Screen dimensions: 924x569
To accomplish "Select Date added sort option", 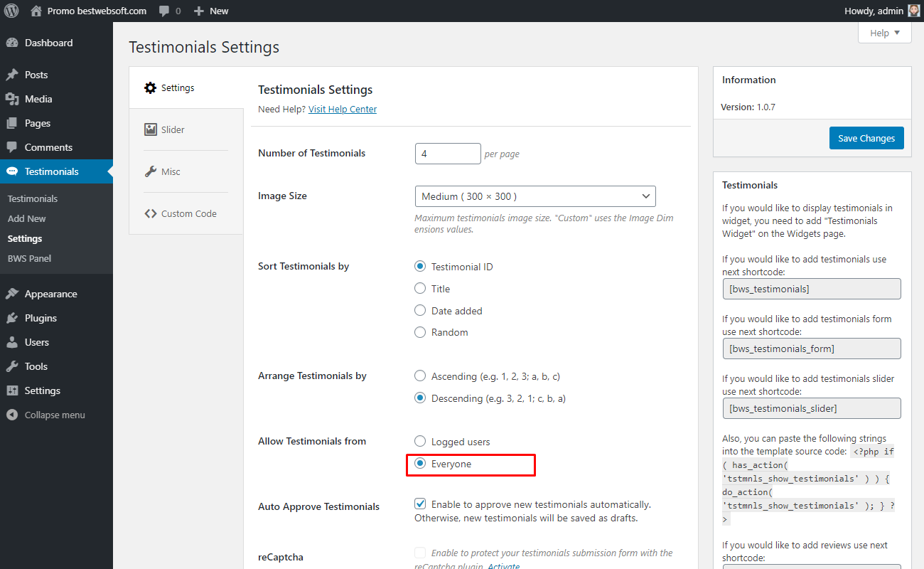I will tap(420, 311).
